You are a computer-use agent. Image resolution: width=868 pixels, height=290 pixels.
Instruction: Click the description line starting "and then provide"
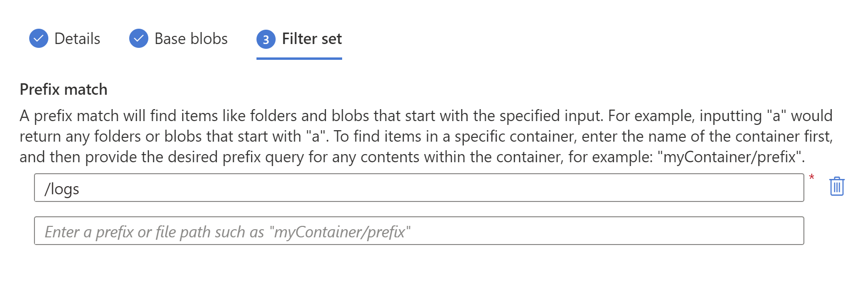tap(412, 157)
